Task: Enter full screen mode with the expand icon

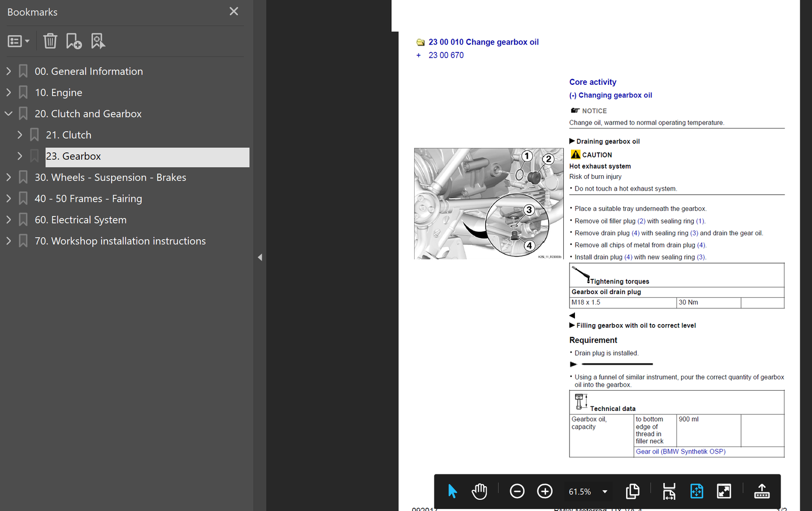Action: (x=724, y=491)
